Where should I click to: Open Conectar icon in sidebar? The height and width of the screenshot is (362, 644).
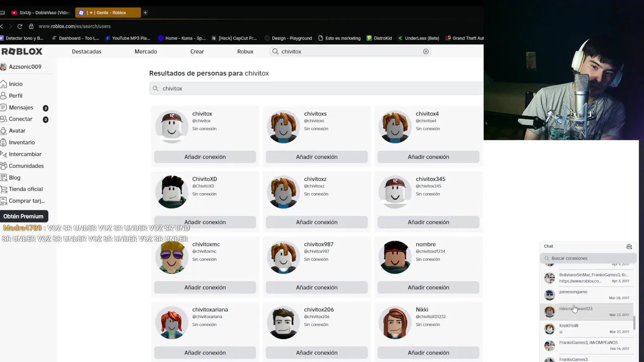point(4,119)
